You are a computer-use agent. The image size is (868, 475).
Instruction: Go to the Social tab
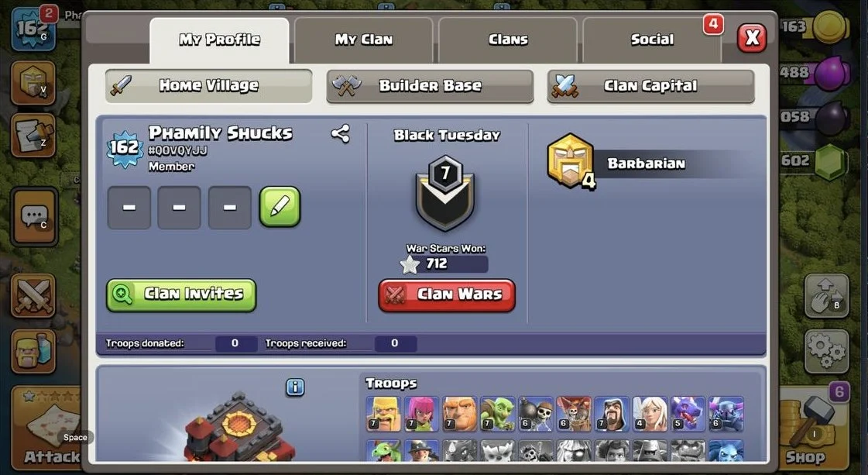pos(652,40)
